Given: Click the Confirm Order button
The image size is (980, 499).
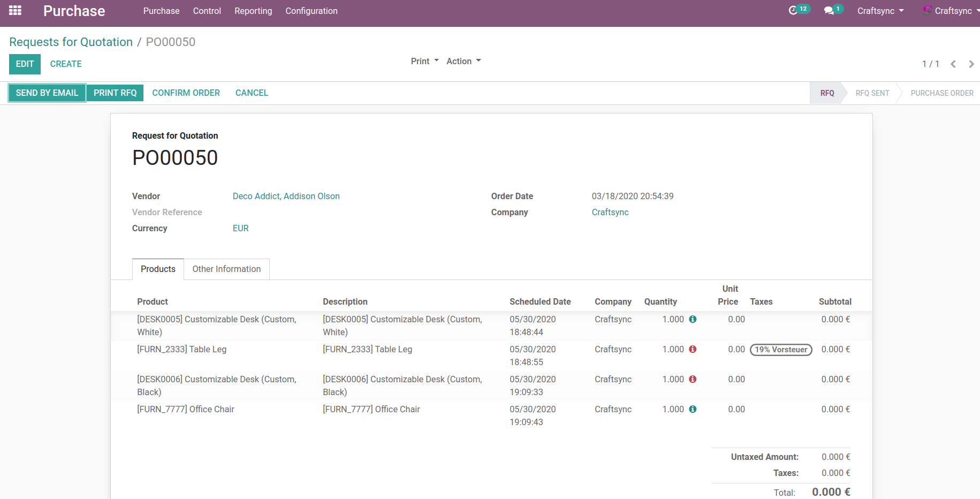Looking at the screenshot, I should [x=186, y=93].
